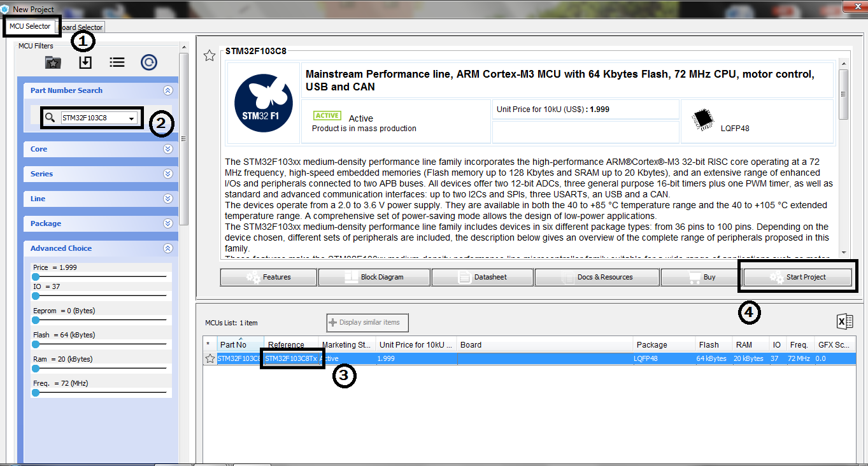Open Docs & Resources
868x466 pixels.
597,277
